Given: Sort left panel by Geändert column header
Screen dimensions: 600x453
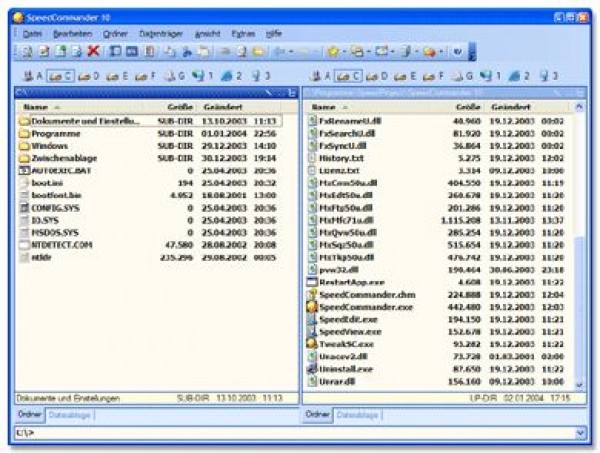Looking at the screenshot, I should click(x=239, y=107).
